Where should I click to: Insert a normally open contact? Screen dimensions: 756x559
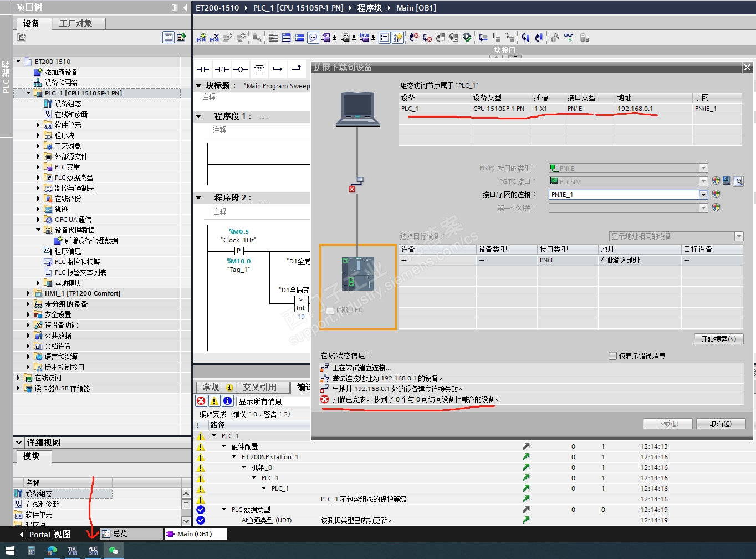click(203, 69)
